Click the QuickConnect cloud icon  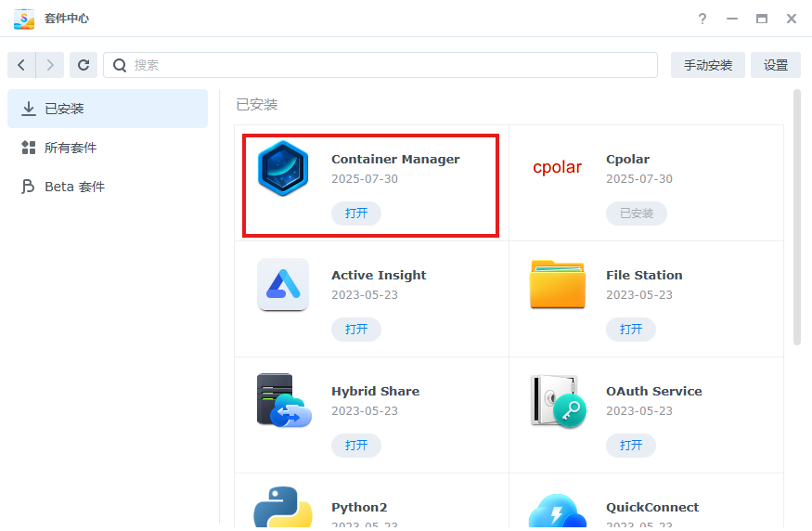557,510
